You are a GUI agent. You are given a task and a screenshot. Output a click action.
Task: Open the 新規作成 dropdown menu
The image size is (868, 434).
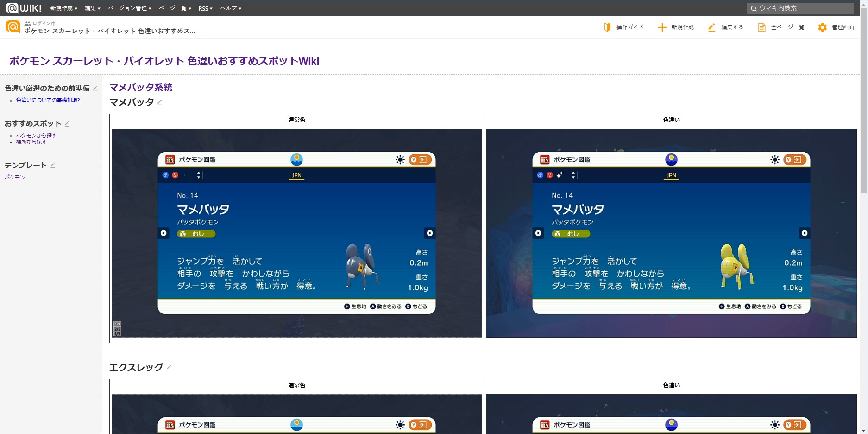tap(64, 8)
